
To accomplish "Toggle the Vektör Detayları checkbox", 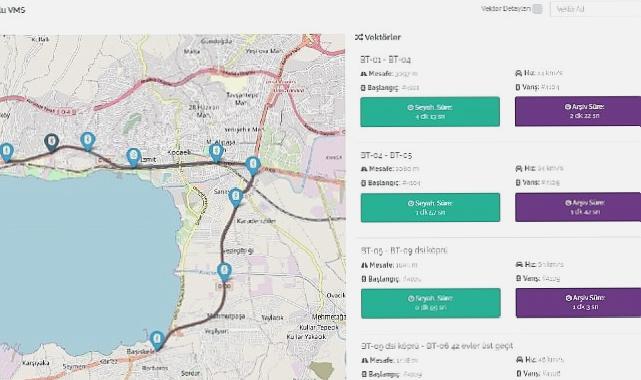I will 537,9.
